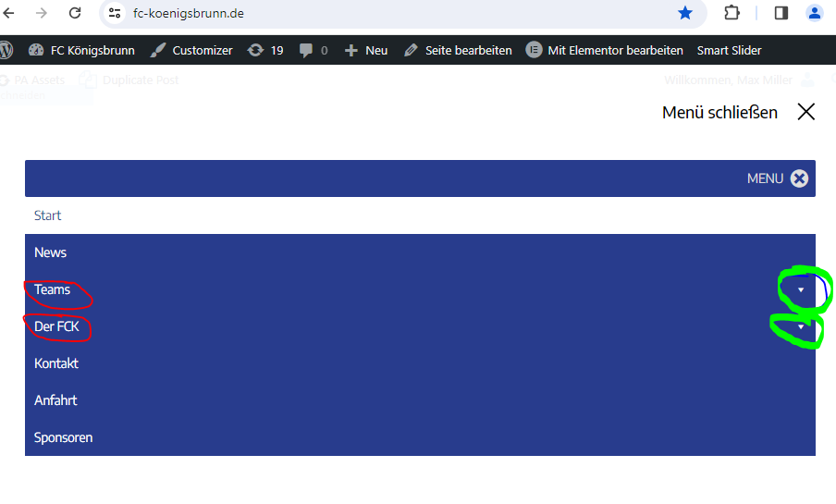
Task: Expand the Der FCK submenu arrow
Action: (801, 326)
